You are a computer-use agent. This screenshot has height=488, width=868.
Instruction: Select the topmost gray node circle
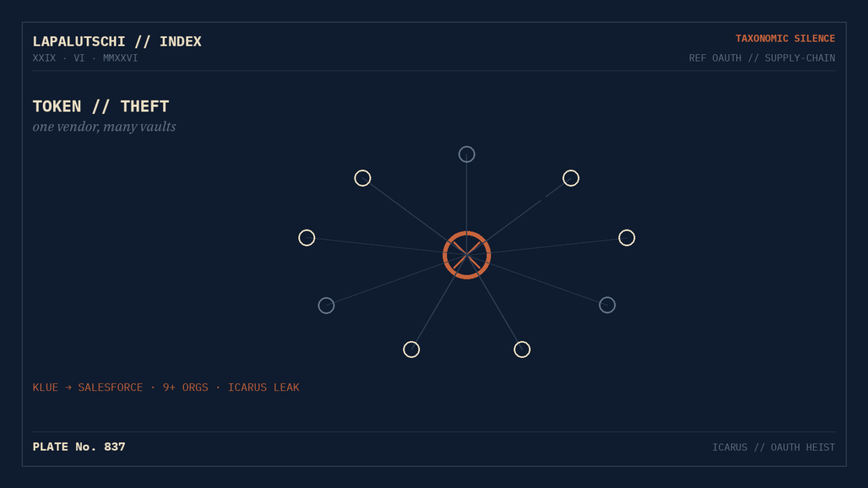click(467, 154)
